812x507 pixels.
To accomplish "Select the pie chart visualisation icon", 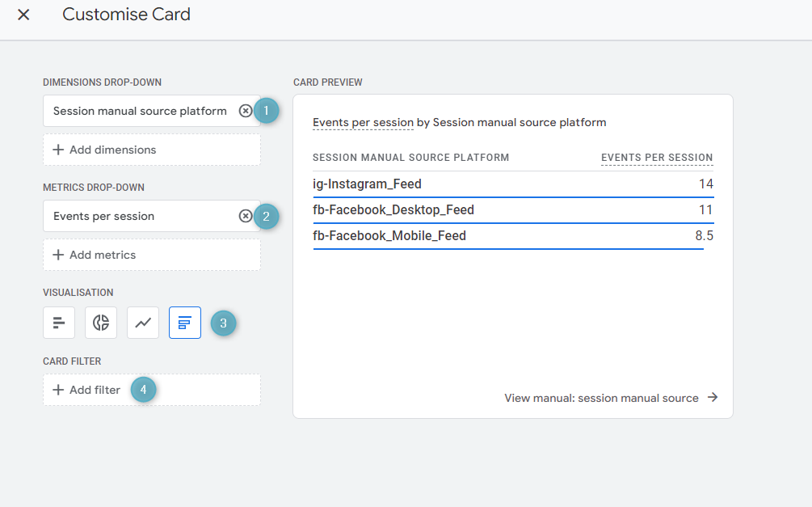I will click(101, 323).
